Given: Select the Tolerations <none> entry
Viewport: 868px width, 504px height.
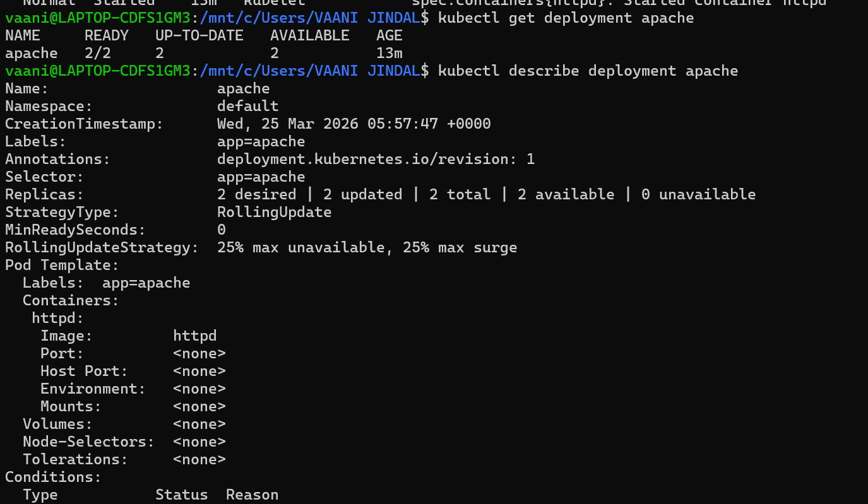Looking at the screenshot, I should tap(199, 459).
